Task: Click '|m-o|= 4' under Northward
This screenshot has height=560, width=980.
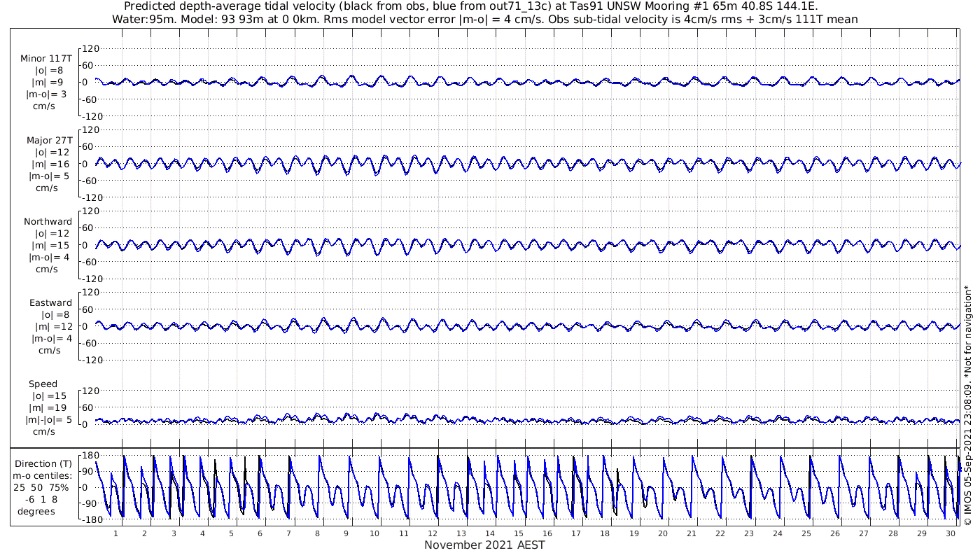Action: coord(50,257)
